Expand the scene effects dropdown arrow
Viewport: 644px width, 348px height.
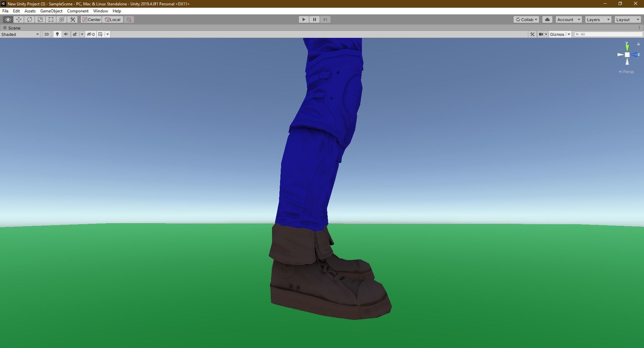point(82,34)
